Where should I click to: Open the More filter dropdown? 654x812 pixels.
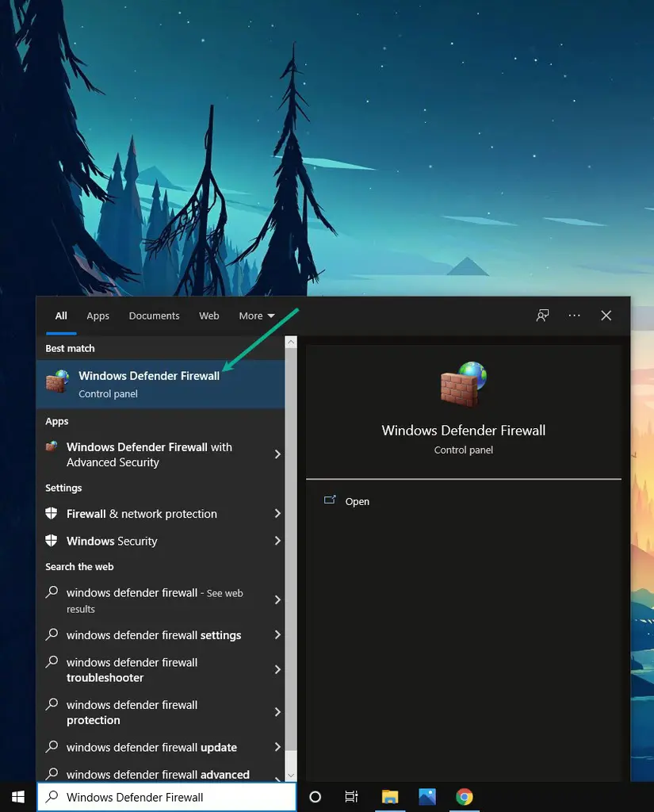pyautogui.click(x=257, y=316)
